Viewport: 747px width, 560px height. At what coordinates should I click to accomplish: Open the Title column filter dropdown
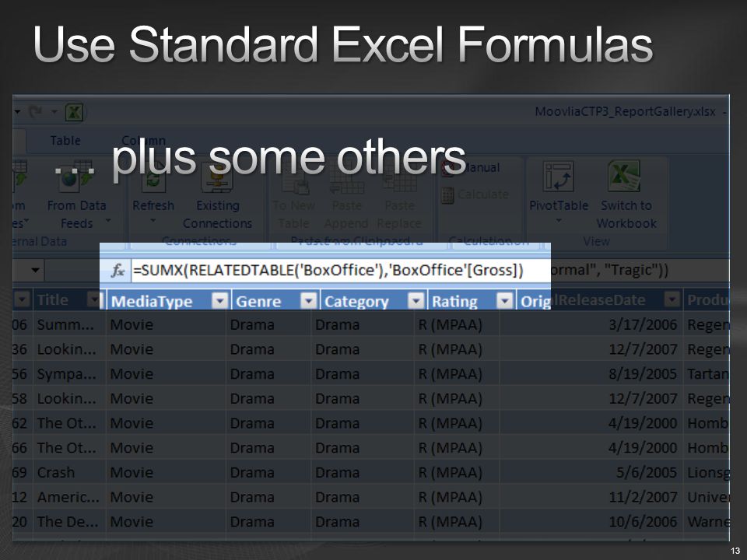click(94, 300)
